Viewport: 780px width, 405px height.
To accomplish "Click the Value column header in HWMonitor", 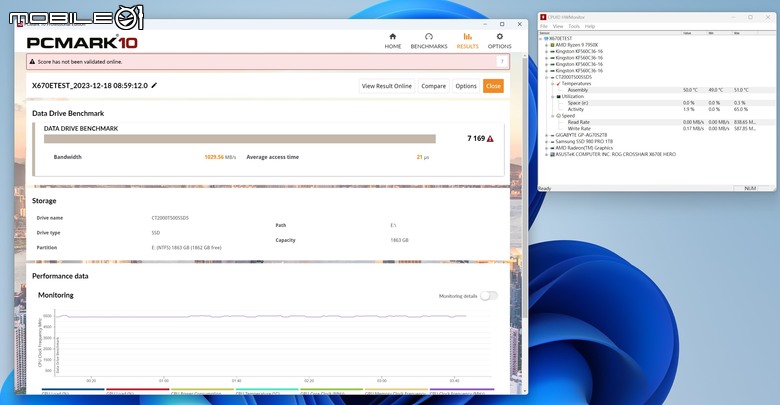I will (x=694, y=33).
